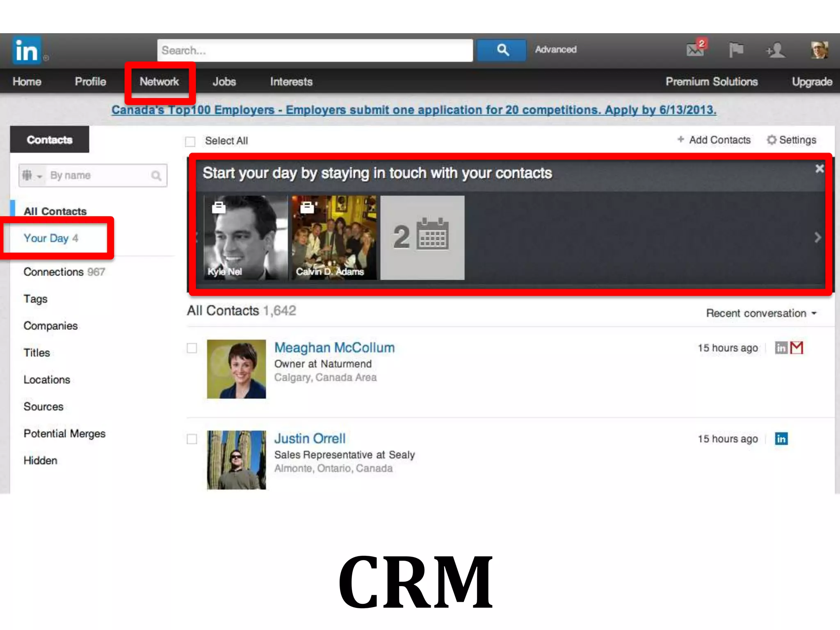This screenshot has width=840, height=630.
Task: Click the calendar icon tile with 2
Action: (x=422, y=237)
